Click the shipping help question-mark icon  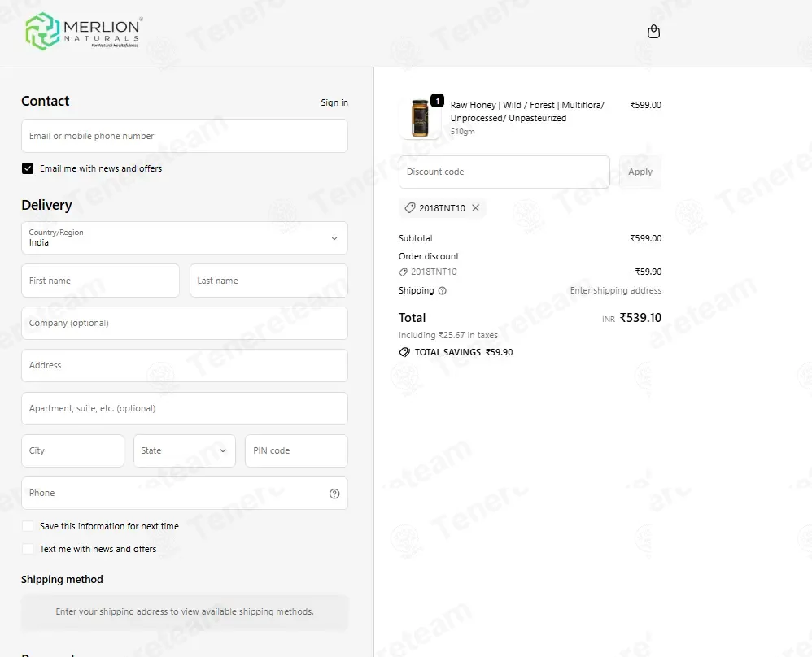click(443, 290)
